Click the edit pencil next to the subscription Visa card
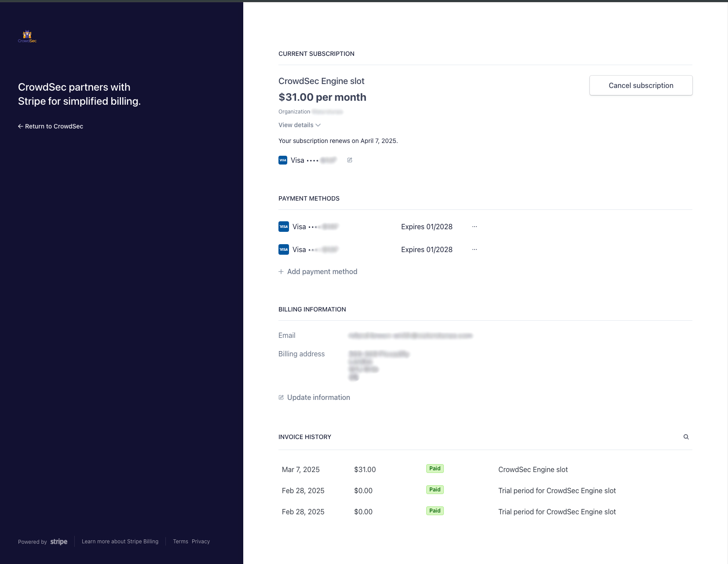Viewport: 728px width, 564px height. click(350, 160)
